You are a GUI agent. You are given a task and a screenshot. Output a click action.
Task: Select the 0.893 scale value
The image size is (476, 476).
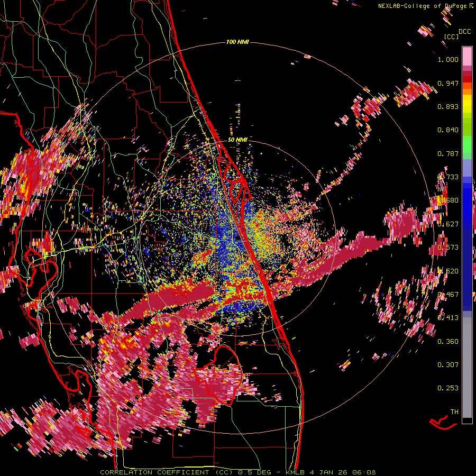448,106
